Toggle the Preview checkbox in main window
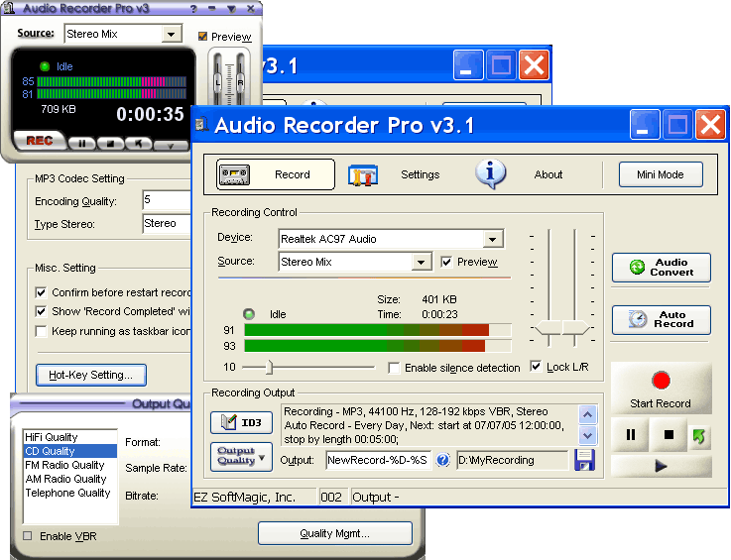The image size is (731, 560). (446, 262)
